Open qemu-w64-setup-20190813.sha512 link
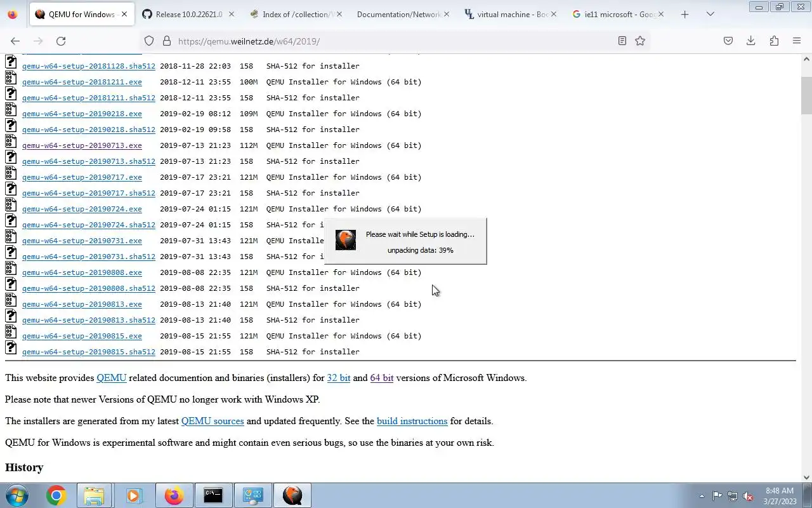Image resolution: width=812 pixels, height=508 pixels. tap(88, 320)
